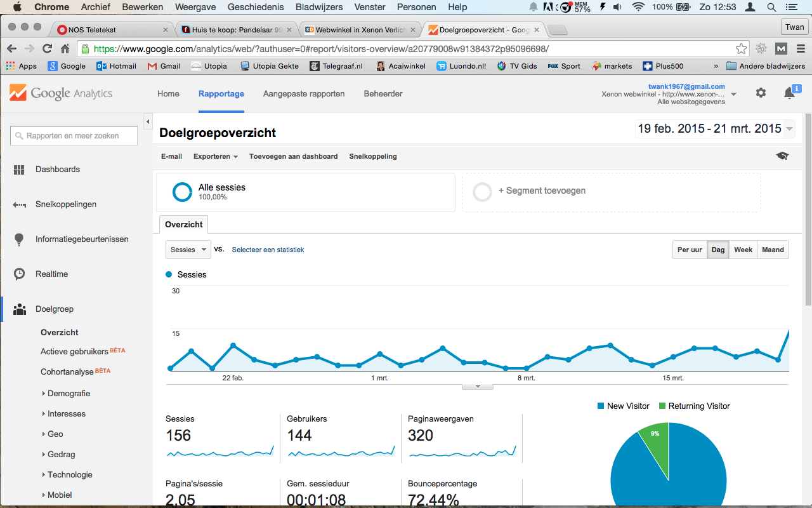Click the Google Analytics logo

click(x=61, y=93)
